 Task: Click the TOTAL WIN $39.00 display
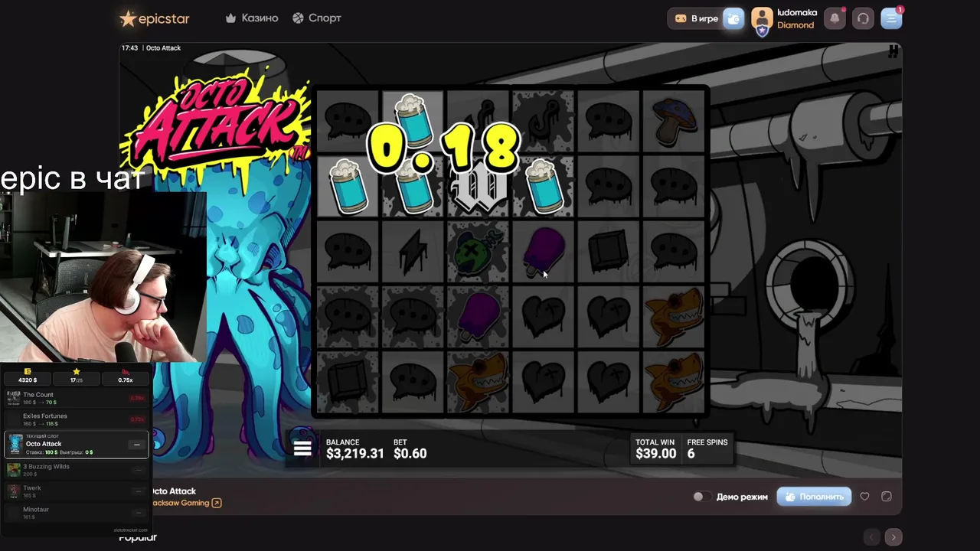click(655, 449)
